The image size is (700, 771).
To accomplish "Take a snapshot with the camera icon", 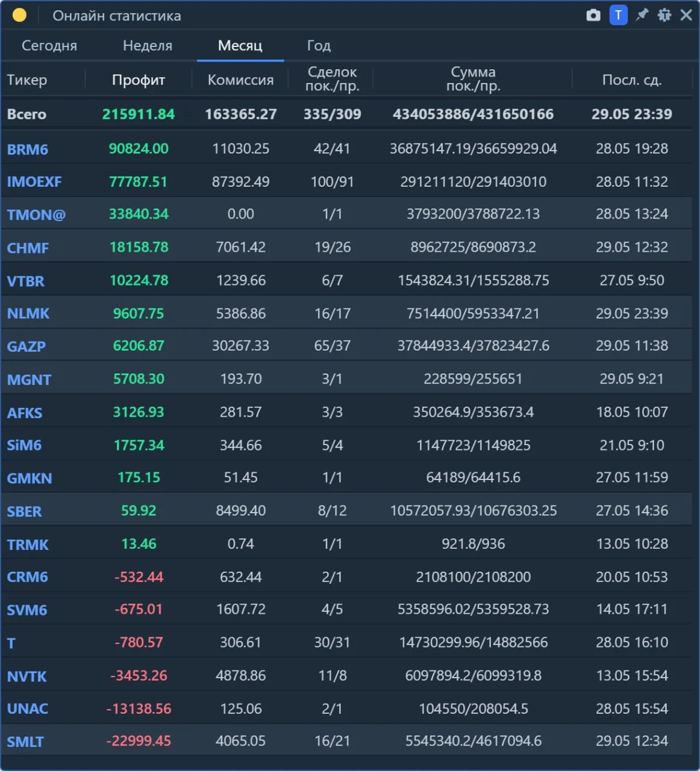I will pyautogui.click(x=593, y=15).
